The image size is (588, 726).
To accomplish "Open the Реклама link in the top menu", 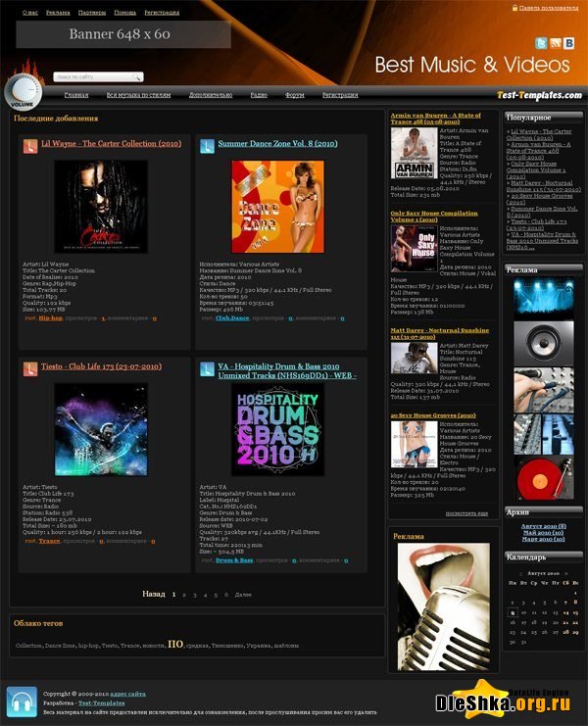I will (x=58, y=13).
